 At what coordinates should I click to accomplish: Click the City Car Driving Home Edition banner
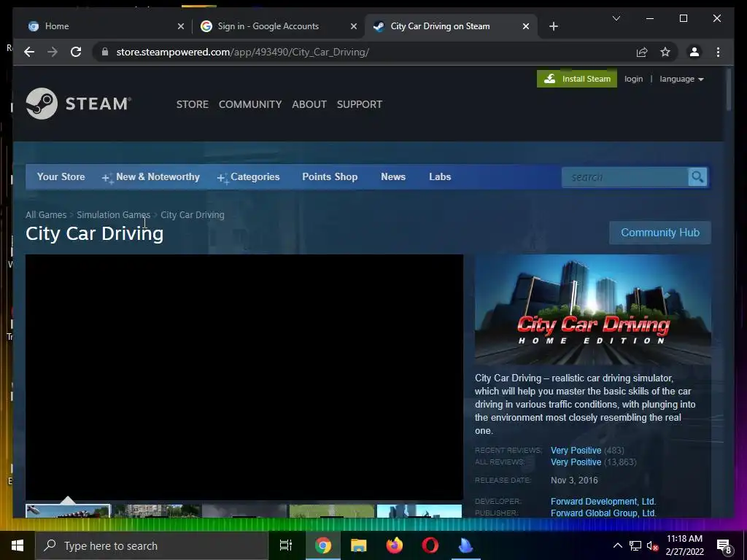592,309
